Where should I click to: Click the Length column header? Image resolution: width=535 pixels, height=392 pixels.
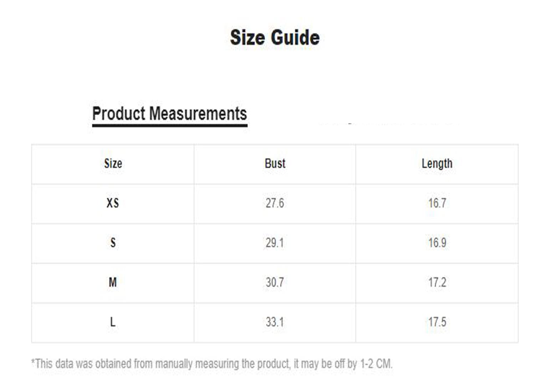(437, 164)
